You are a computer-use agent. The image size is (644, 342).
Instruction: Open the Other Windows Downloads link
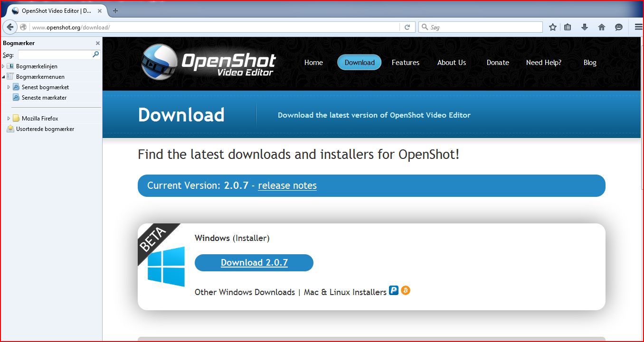[245, 292]
